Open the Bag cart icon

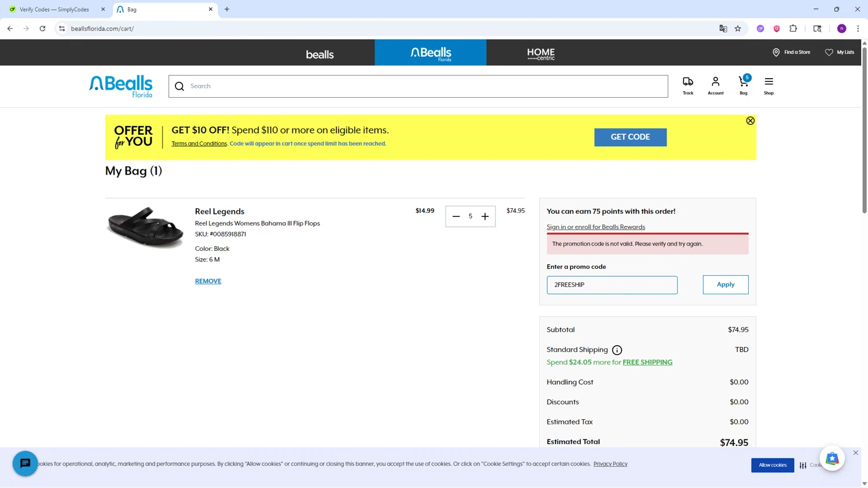coord(744,86)
